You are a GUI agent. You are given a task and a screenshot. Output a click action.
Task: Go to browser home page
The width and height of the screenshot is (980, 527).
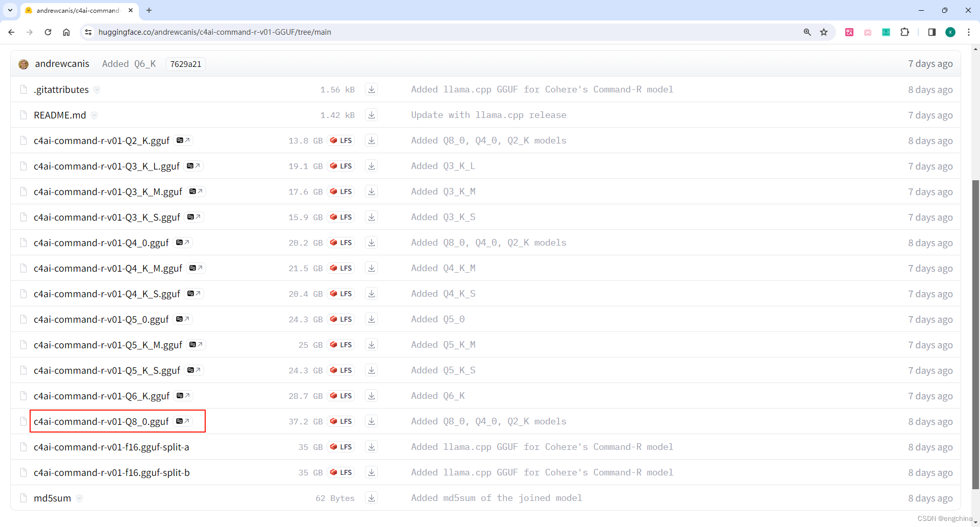click(x=66, y=32)
